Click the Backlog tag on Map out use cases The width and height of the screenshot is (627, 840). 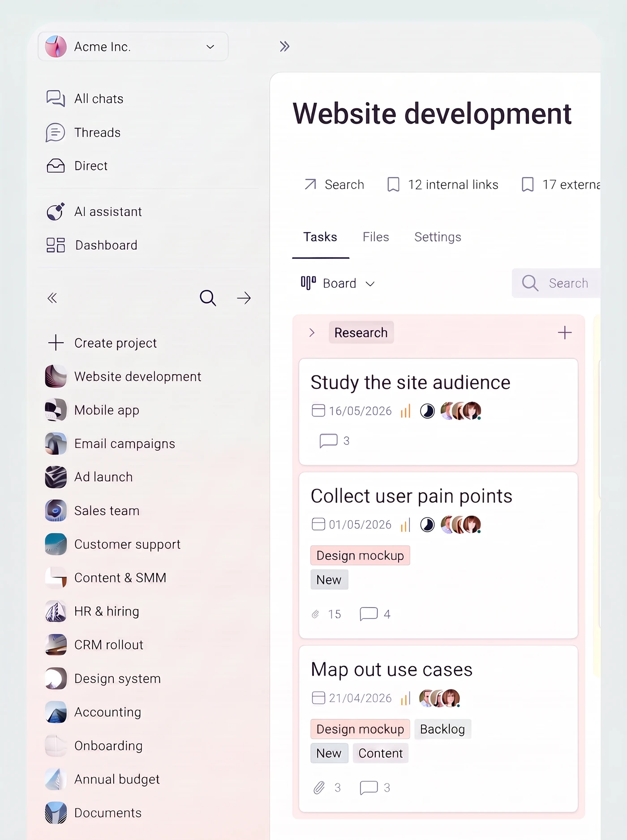click(442, 729)
